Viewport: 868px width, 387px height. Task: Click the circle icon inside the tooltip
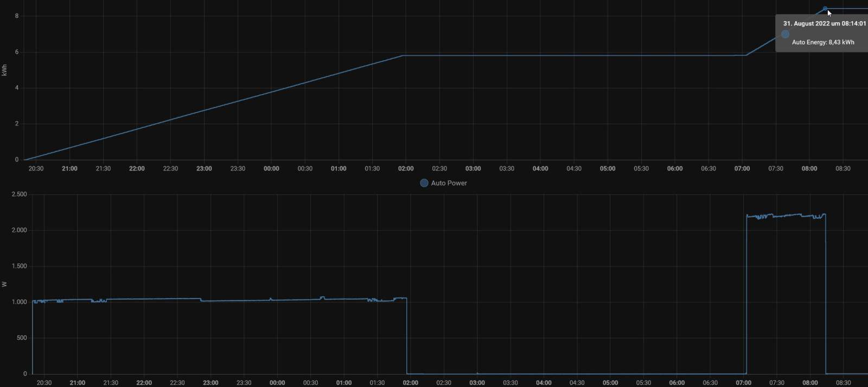785,34
